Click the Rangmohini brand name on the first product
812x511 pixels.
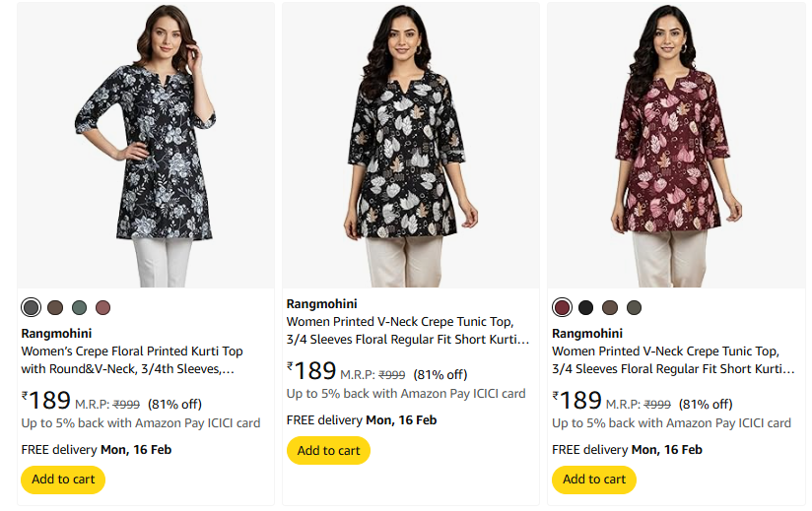coord(56,334)
